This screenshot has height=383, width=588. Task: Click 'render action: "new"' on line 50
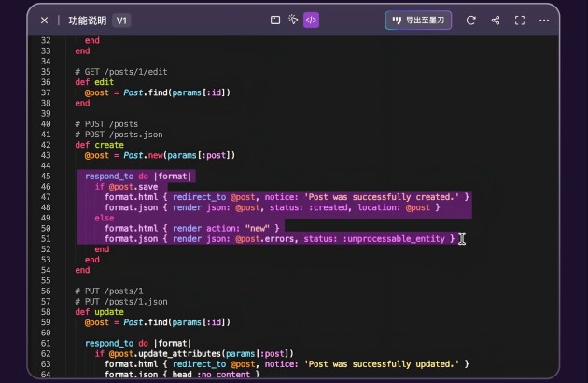tap(221, 228)
